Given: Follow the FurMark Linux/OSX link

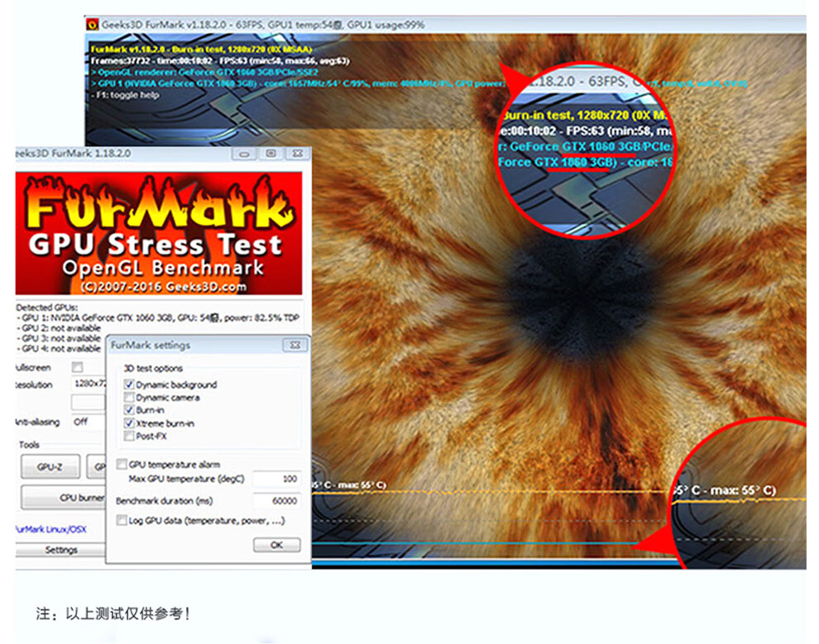Looking at the screenshot, I should click(x=50, y=529).
